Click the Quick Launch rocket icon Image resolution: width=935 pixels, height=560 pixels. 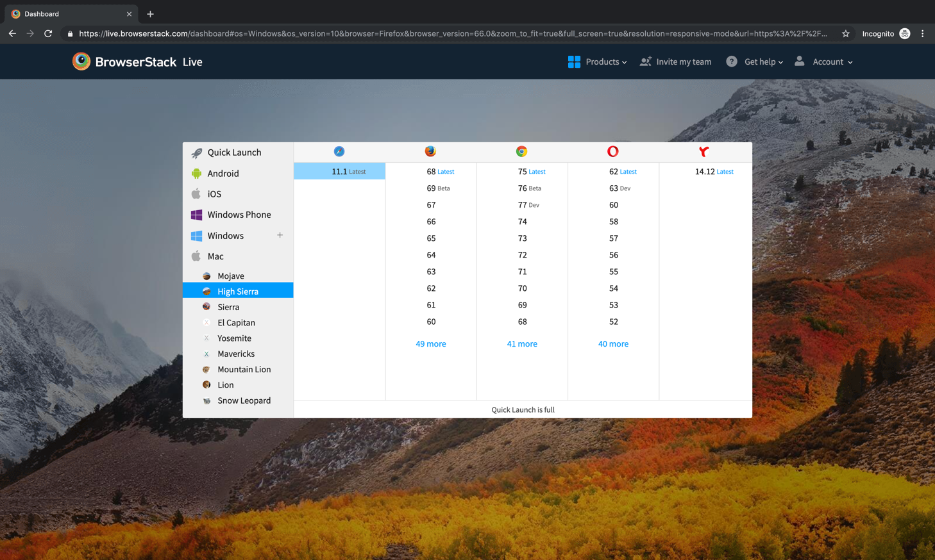pos(197,152)
